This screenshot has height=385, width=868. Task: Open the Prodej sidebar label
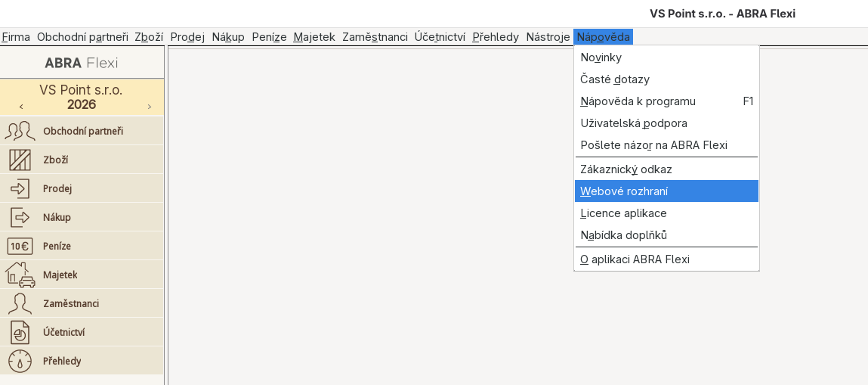click(57, 189)
